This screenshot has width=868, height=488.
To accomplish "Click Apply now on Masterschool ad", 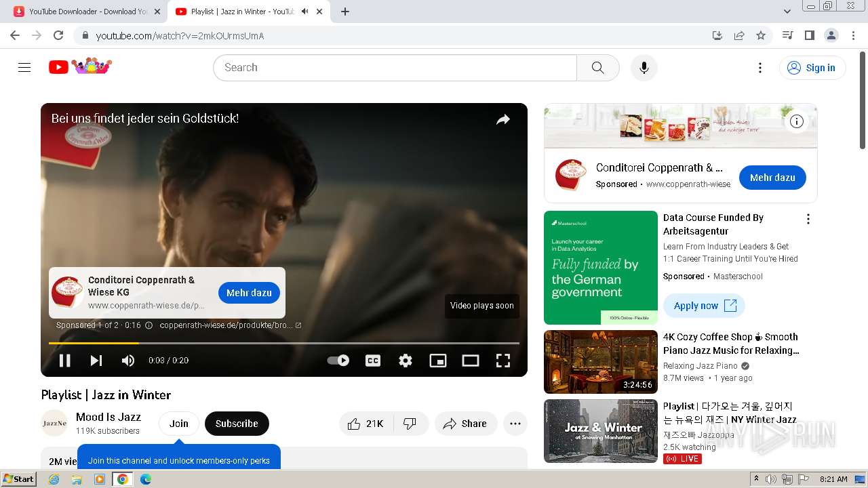I will point(704,306).
